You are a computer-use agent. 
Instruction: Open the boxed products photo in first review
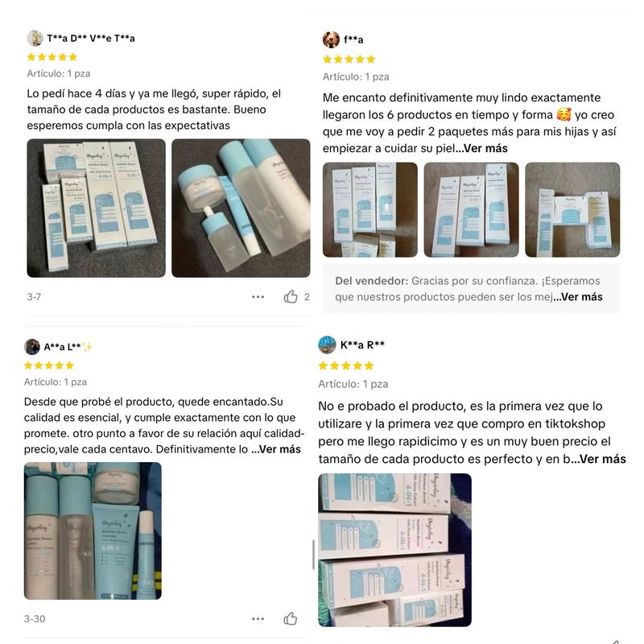click(96, 208)
